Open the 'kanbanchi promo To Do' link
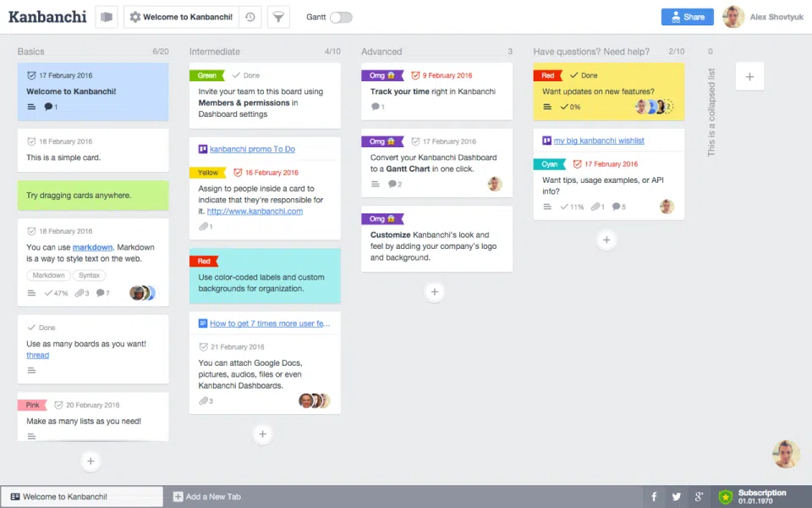Screen dimensions: 812x508 pos(252,149)
